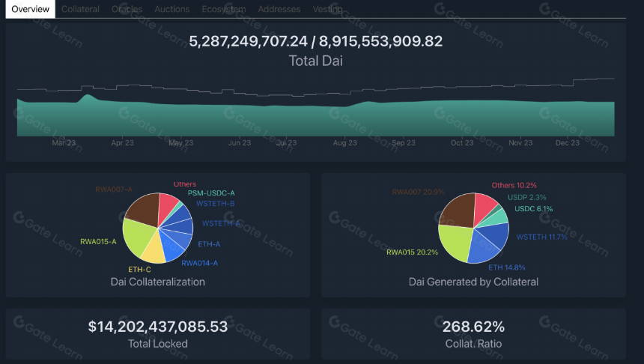
Task: Click the Oct 23 axis label
Action: [x=462, y=142]
